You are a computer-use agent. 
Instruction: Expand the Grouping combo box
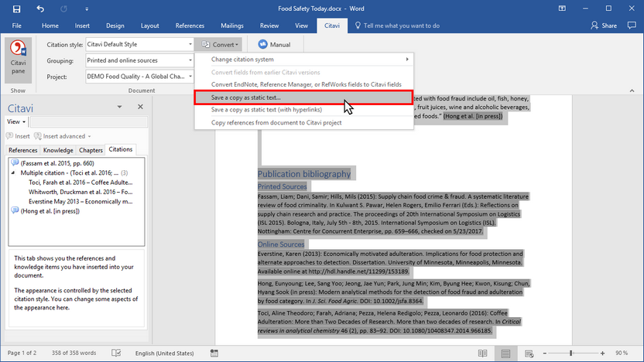coord(190,60)
